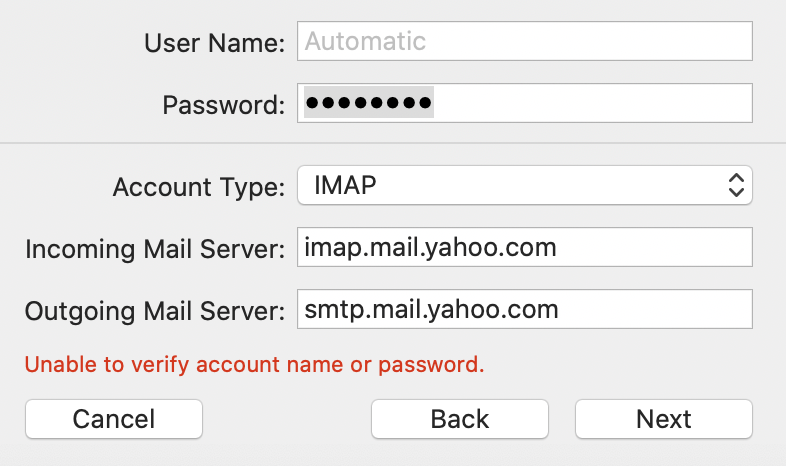Click the 'Outgoing Mail Server:' label

(x=155, y=311)
